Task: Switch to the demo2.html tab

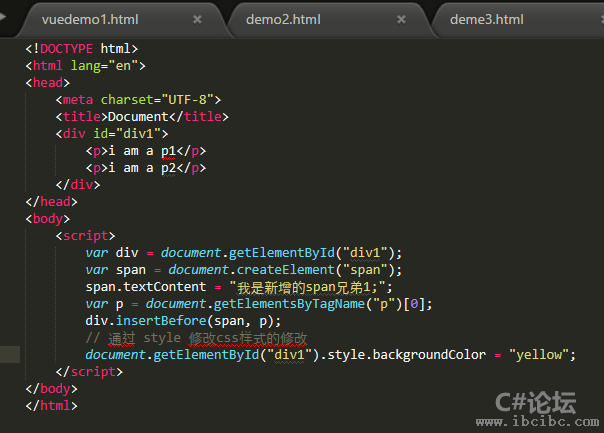Action: pyautogui.click(x=283, y=19)
